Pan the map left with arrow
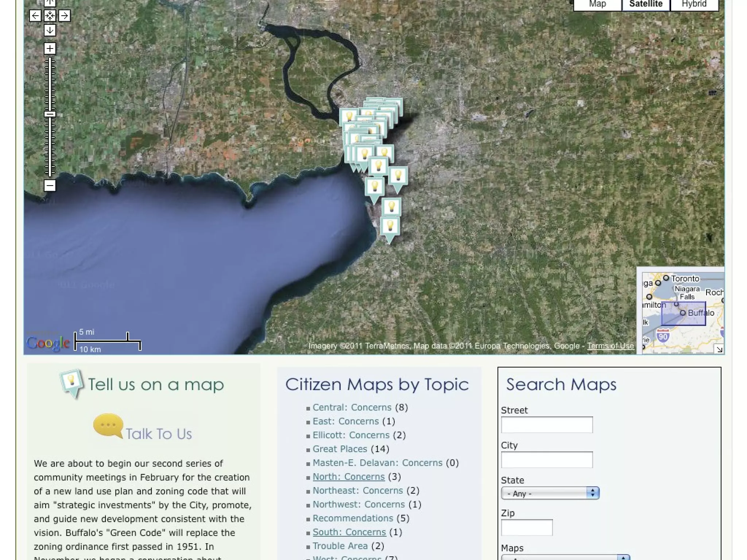 35,16
